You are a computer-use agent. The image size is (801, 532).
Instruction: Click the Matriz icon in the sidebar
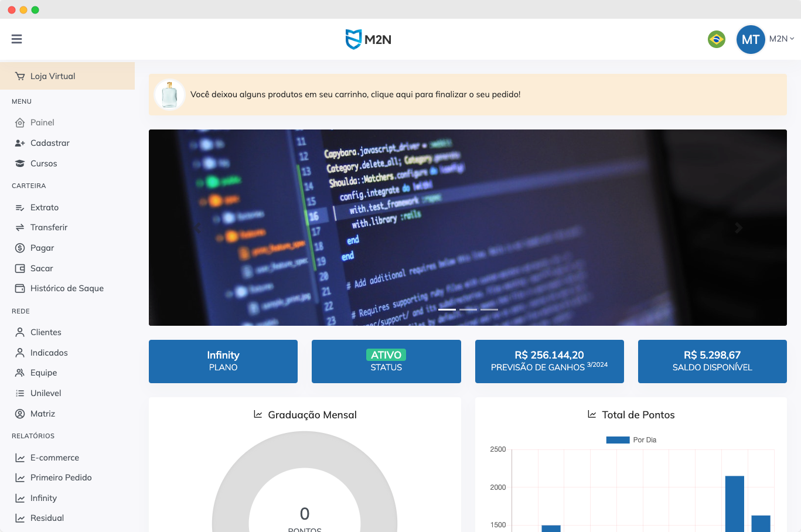(19, 413)
